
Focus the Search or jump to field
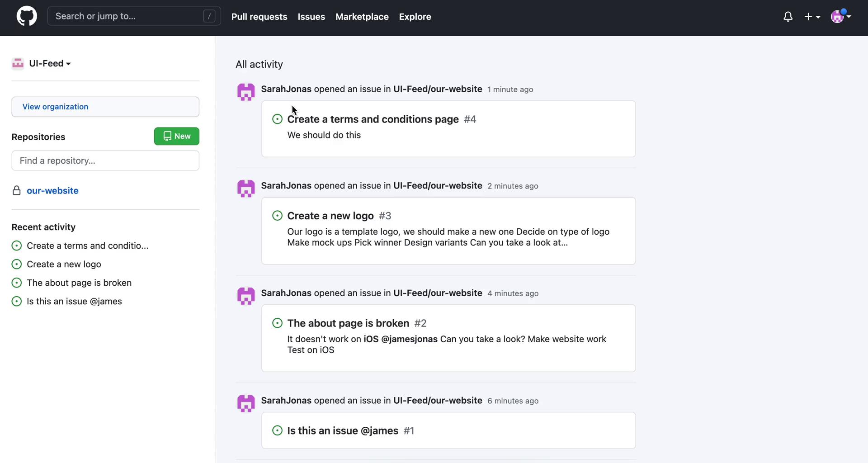point(134,16)
